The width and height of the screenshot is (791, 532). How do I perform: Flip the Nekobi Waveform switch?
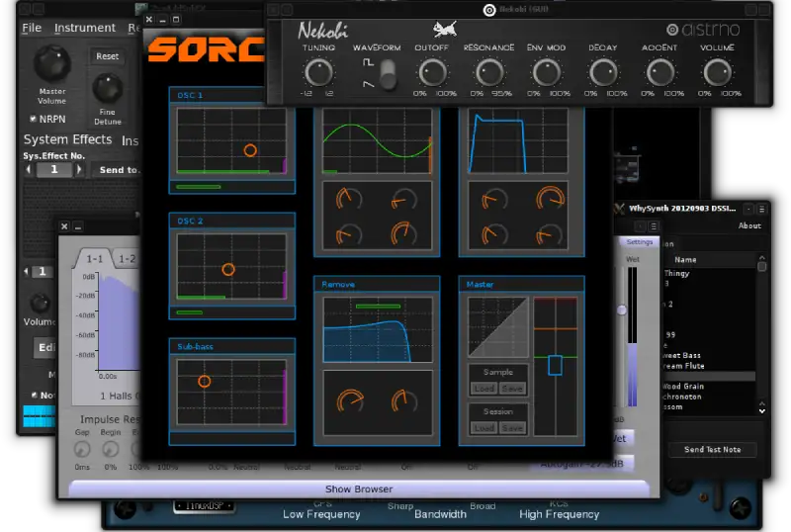coord(388,74)
